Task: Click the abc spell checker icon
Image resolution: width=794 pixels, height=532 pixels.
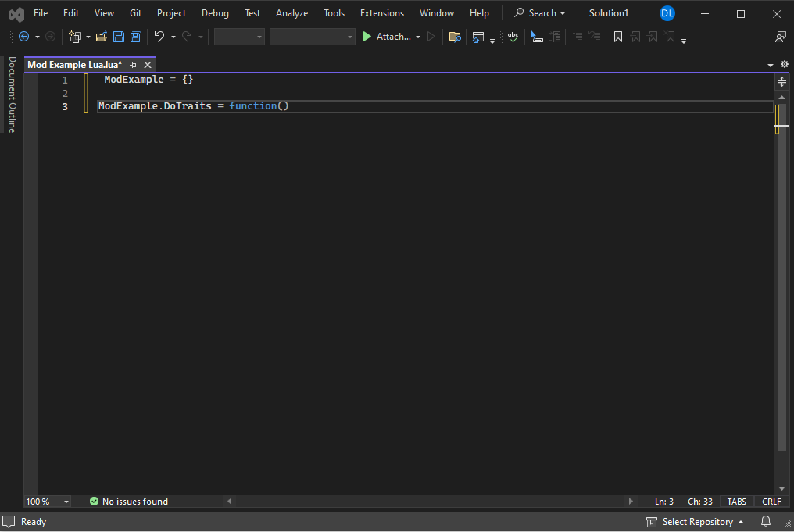Action: (513, 37)
